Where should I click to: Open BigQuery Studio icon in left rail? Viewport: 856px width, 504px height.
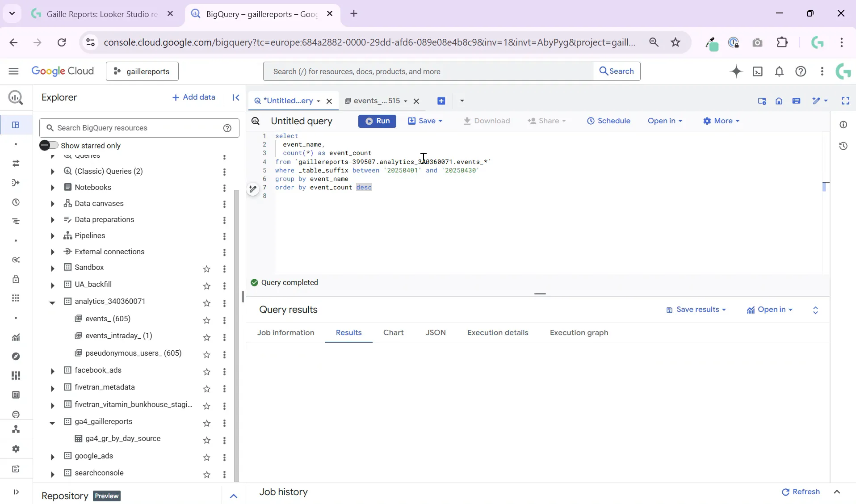coord(16,125)
